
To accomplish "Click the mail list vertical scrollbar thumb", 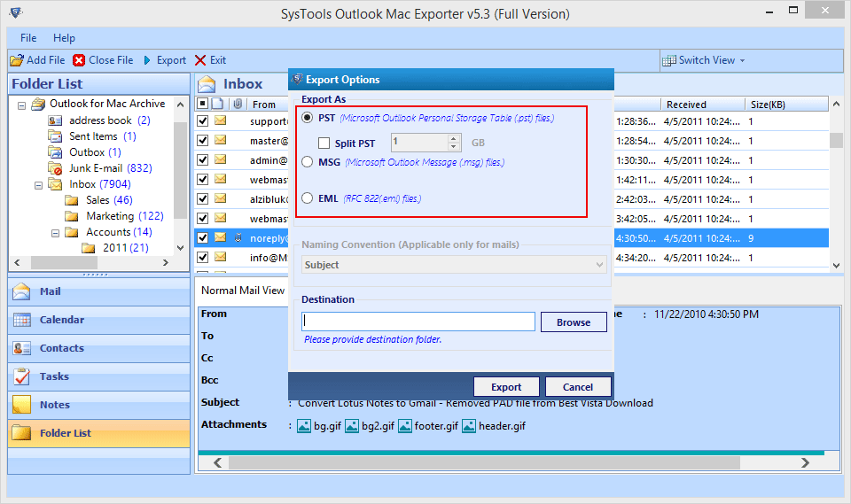I will (836, 140).
